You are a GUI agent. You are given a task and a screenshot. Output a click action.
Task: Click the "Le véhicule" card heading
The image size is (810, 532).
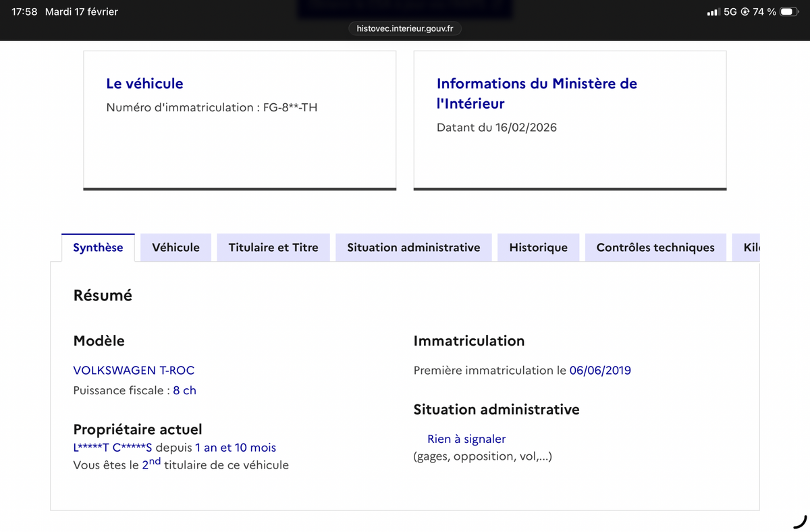click(144, 84)
